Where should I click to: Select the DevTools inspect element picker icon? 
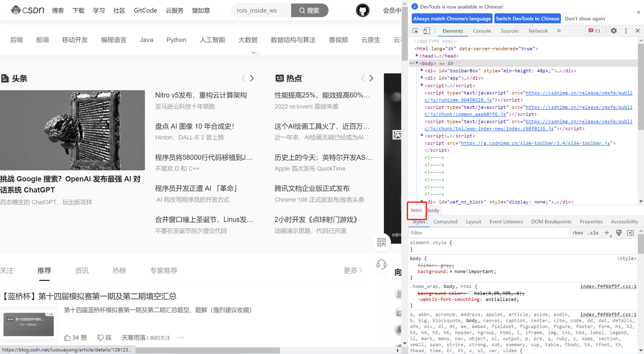(x=415, y=31)
